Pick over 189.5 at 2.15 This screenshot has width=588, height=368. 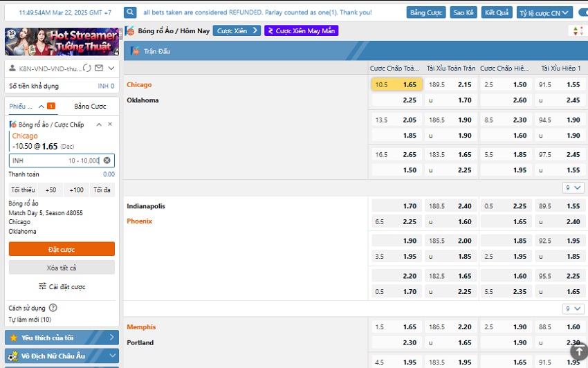pyautogui.click(x=451, y=85)
